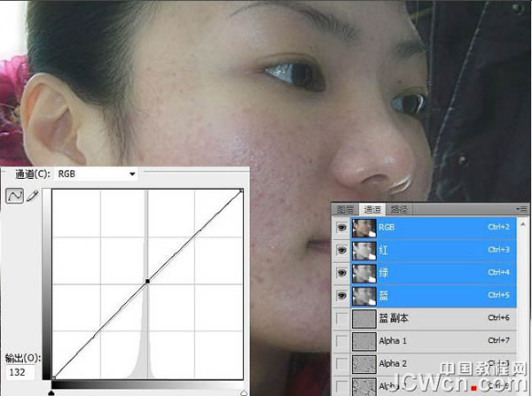Toggle visibility of the 绿 (Green) channel
This screenshot has width=532, height=396.
pyautogui.click(x=341, y=273)
